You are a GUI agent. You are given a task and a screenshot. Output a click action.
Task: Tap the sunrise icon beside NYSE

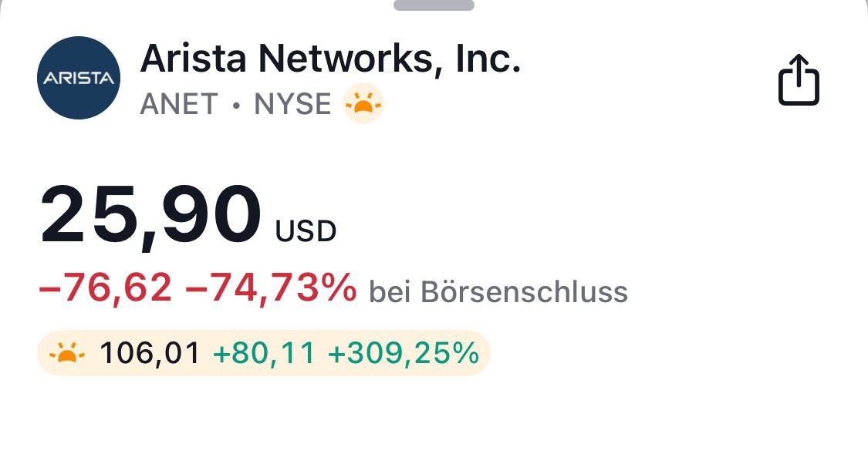(363, 103)
